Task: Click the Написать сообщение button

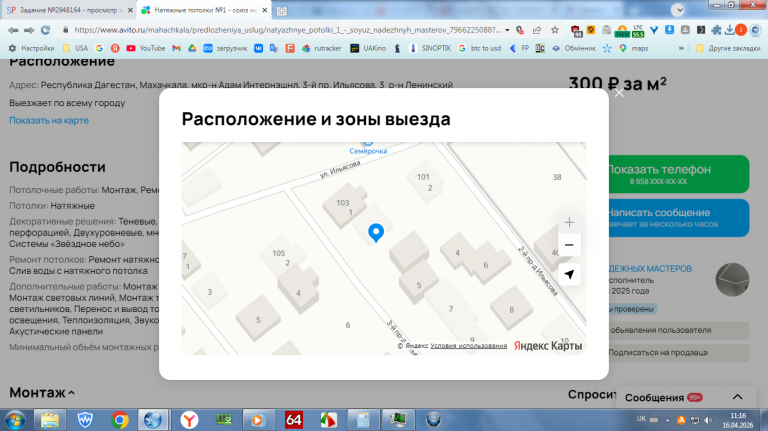Action: click(678, 217)
